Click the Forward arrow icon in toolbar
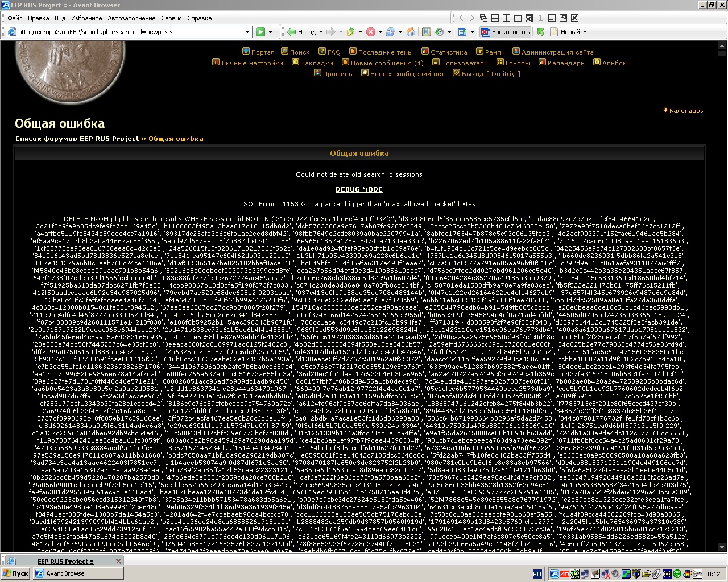The image size is (728, 582). (x=331, y=32)
